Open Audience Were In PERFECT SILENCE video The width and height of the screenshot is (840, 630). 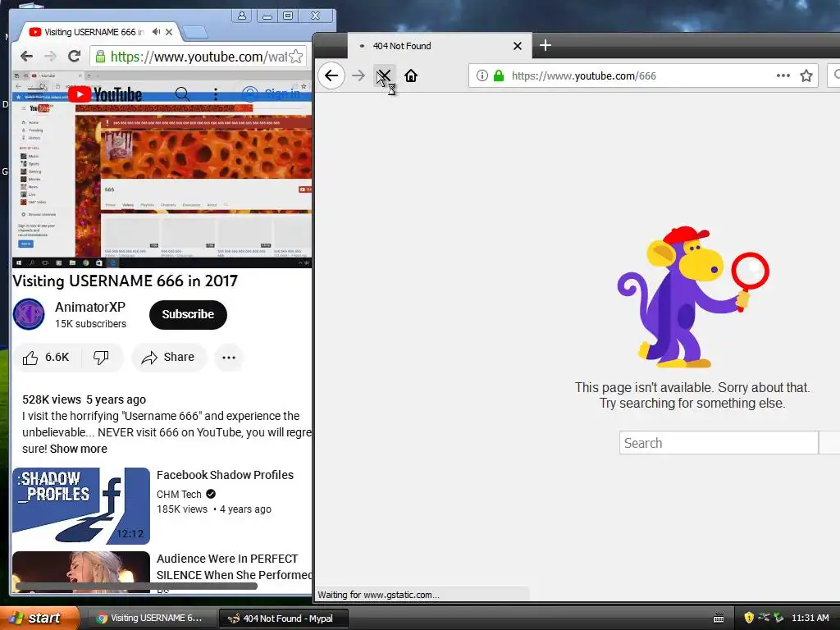coord(234,567)
